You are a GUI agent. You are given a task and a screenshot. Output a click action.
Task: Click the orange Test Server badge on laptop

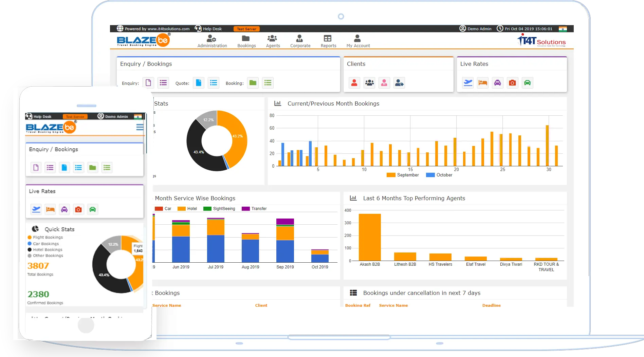(x=246, y=29)
